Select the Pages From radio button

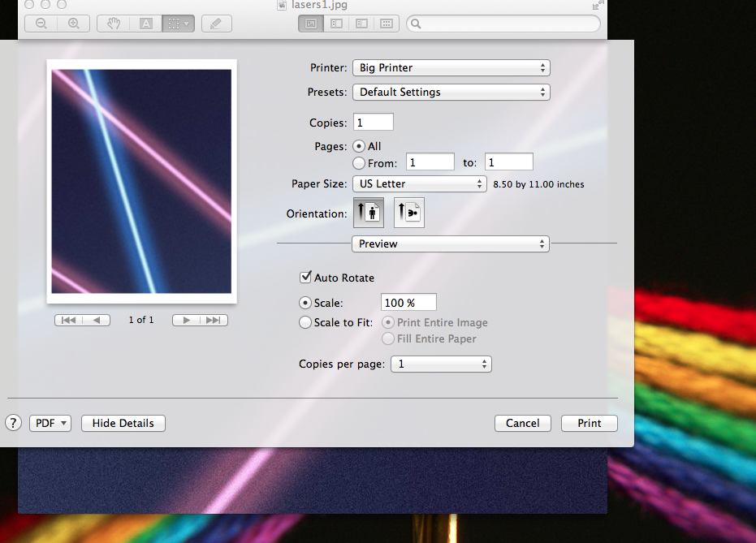(x=358, y=163)
